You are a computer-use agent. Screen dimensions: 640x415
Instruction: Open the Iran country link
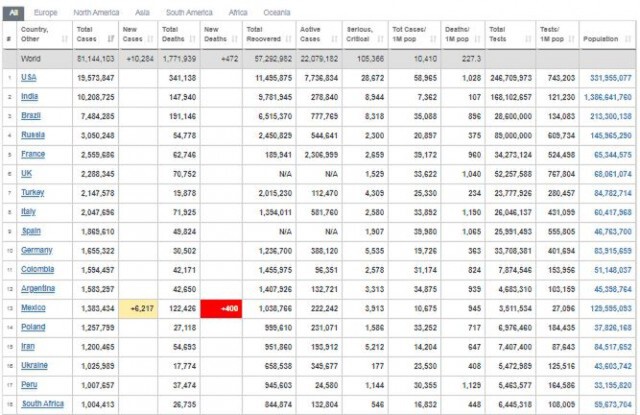28,346
